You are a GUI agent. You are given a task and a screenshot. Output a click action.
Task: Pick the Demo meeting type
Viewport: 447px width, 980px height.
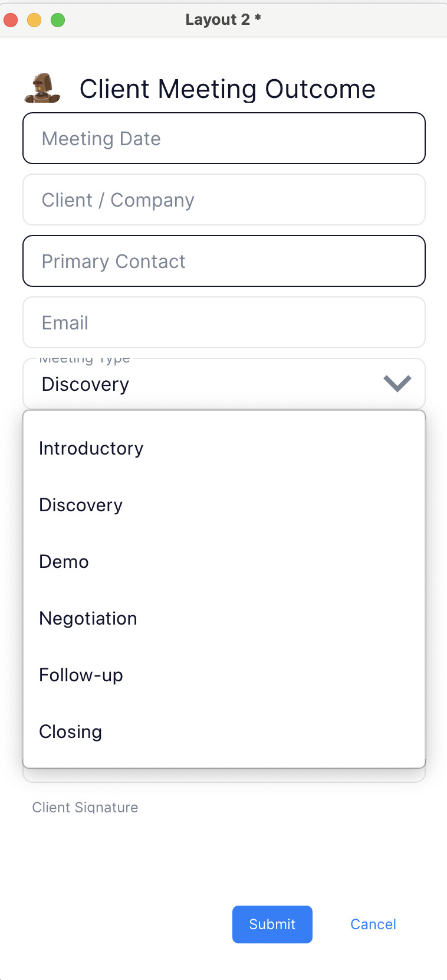(x=64, y=562)
